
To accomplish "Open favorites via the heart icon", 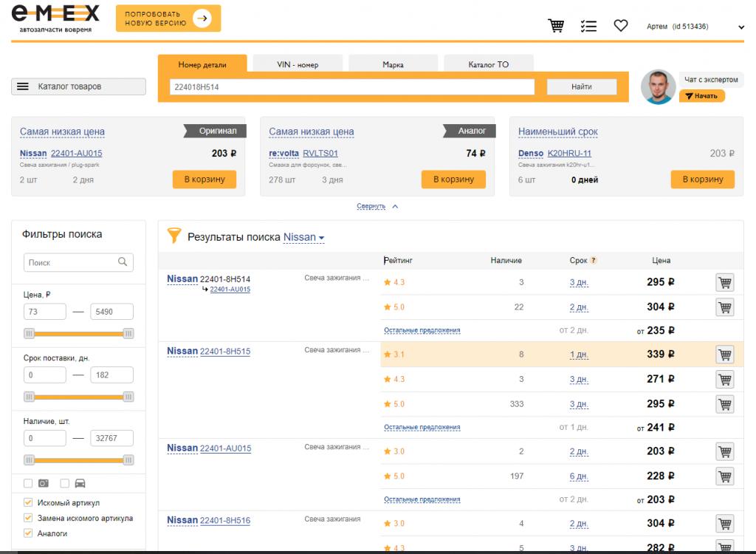I will tap(620, 25).
